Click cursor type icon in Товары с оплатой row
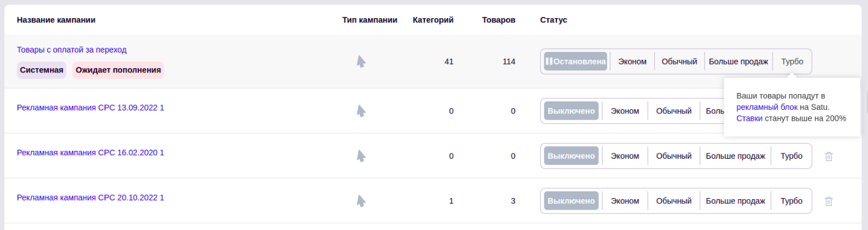Screen dimensions: 868x230 point(361,62)
